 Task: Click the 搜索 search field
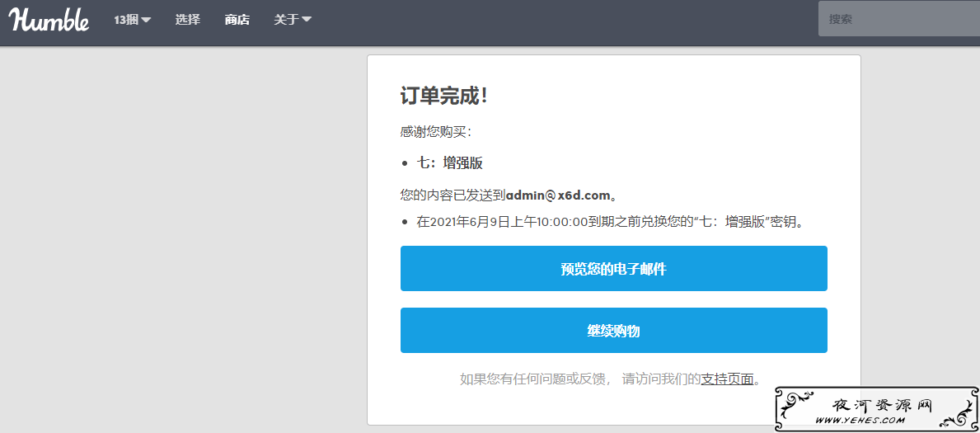click(x=898, y=19)
